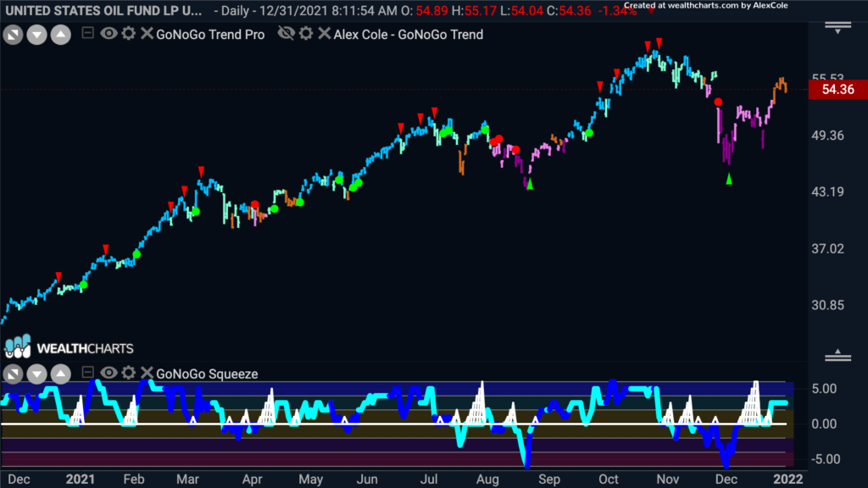Viewport: 868px width, 488px height.
Task: Move the main chart pane up with the round up-arrow button
Action: [61, 36]
